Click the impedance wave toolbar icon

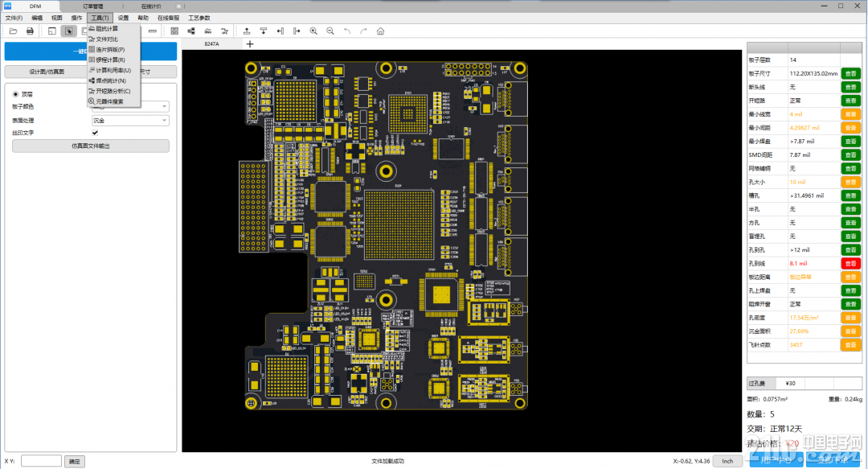click(x=207, y=31)
